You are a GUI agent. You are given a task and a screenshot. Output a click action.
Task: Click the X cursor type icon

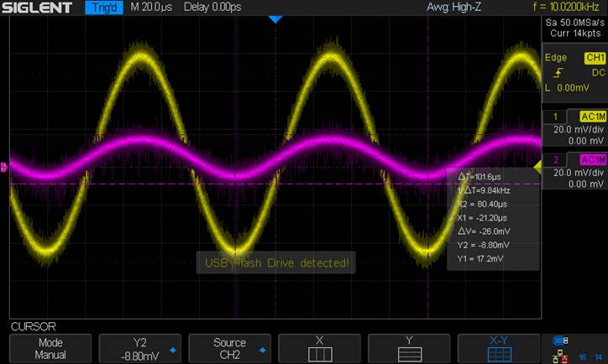point(320,354)
